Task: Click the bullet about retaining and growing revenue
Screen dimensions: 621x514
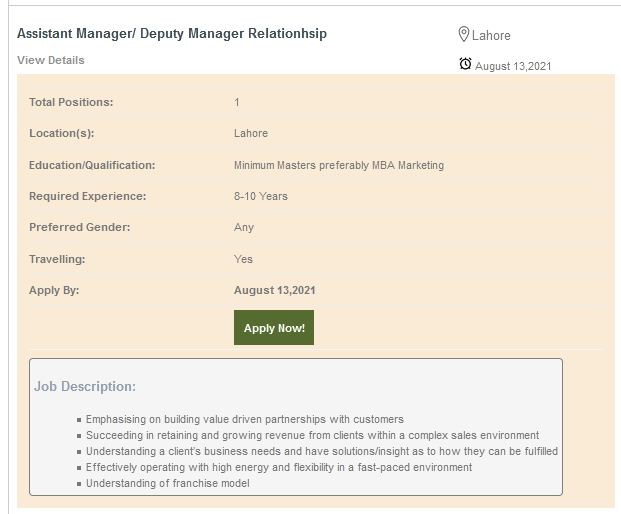Action: (x=312, y=435)
